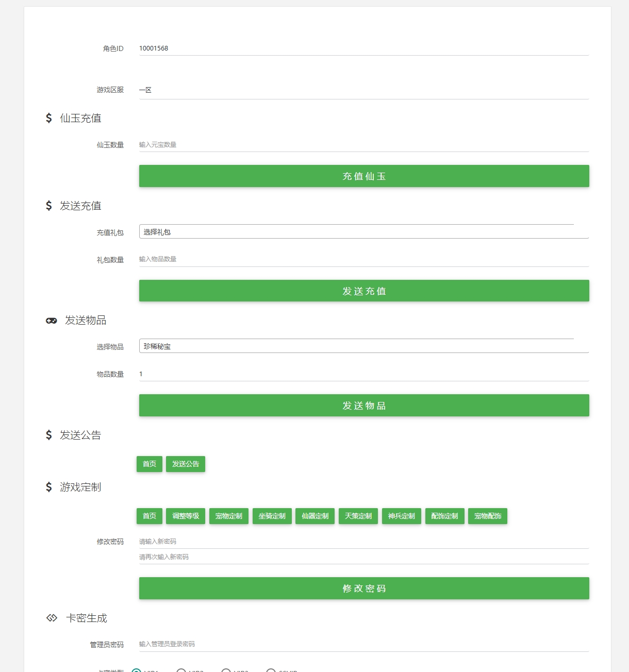
Task: Select the 神兵定制 option
Action: (x=402, y=516)
